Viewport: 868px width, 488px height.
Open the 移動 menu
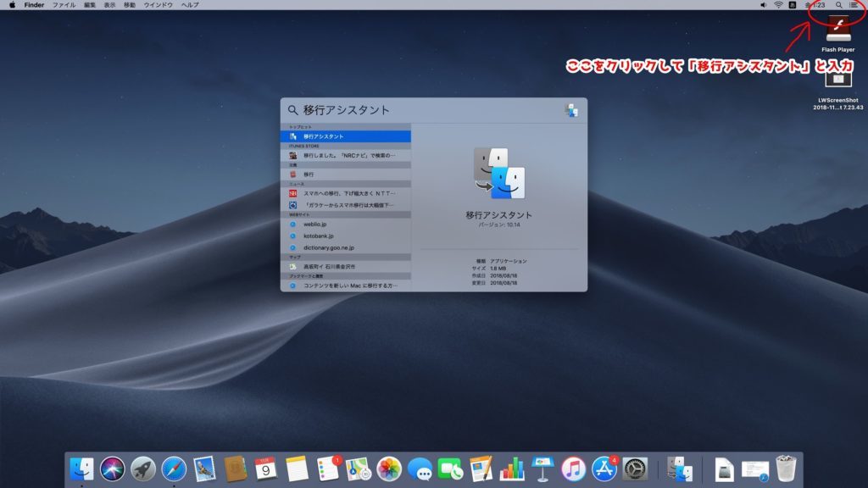coord(130,5)
